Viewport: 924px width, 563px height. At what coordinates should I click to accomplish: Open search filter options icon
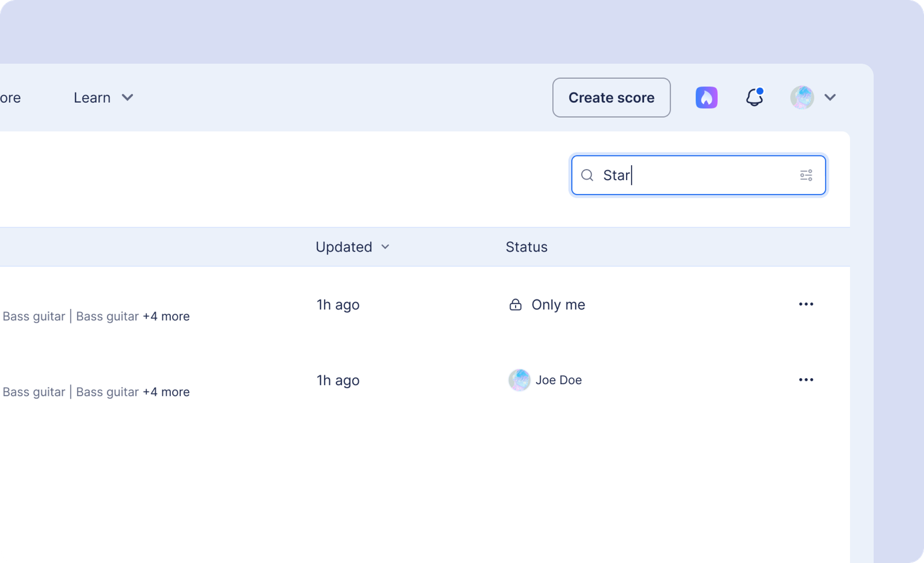(x=807, y=175)
